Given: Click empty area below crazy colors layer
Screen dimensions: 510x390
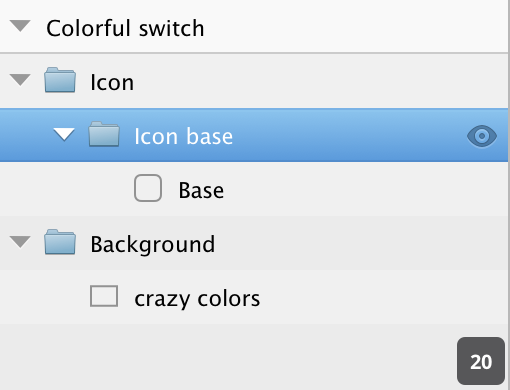Looking at the screenshot, I should (227, 357).
